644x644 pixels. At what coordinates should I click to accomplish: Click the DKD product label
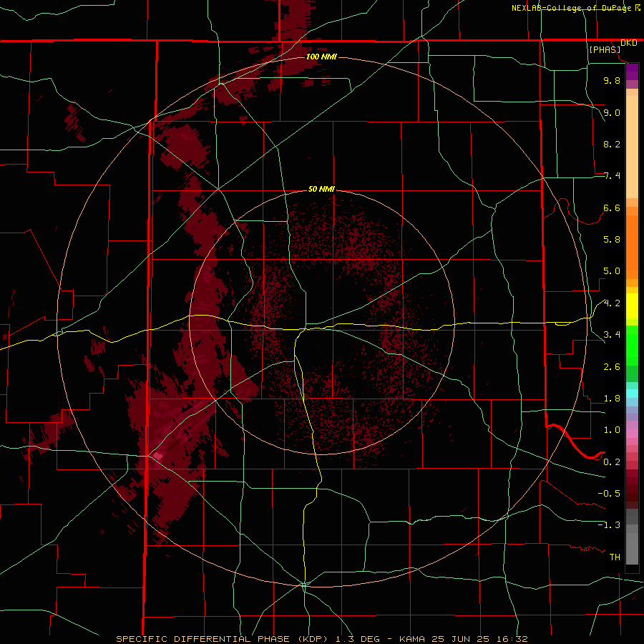[x=628, y=43]
